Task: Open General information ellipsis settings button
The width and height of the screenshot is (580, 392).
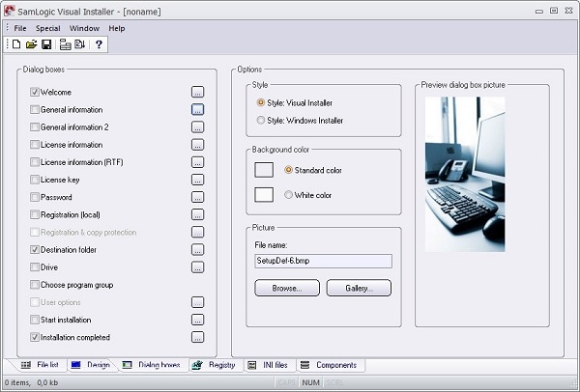Action: (197, 109)
